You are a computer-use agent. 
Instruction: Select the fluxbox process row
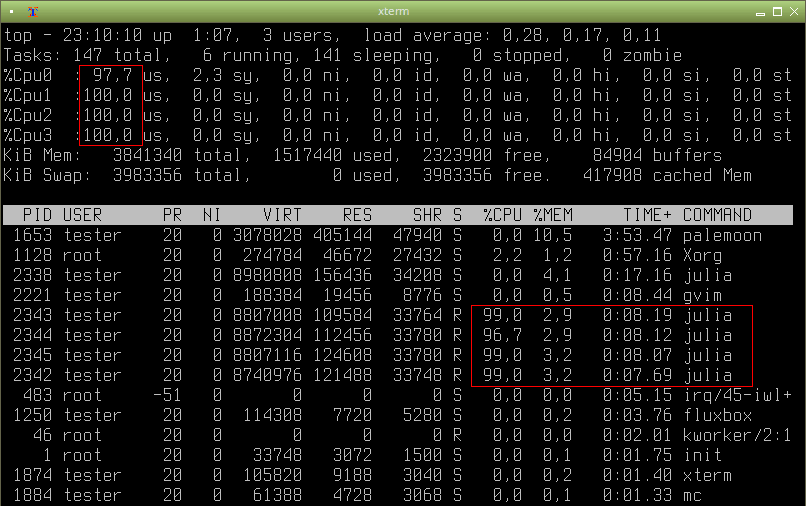[x=398, y=415]
